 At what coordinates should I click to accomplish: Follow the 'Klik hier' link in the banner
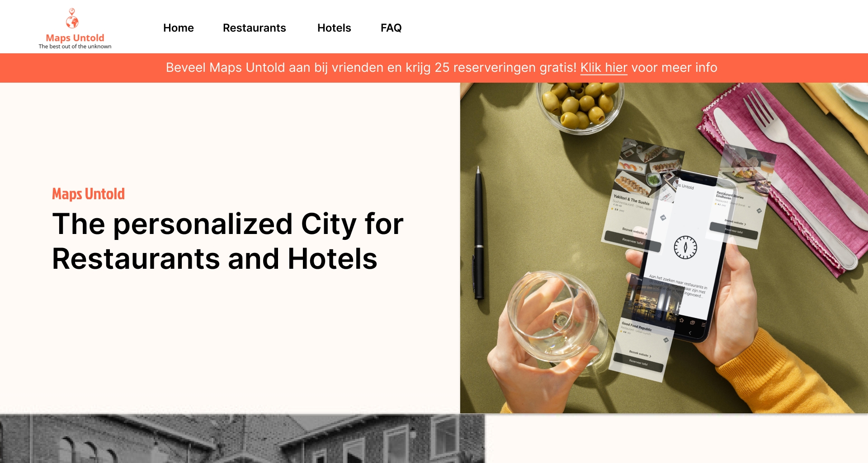click(604, 67)
